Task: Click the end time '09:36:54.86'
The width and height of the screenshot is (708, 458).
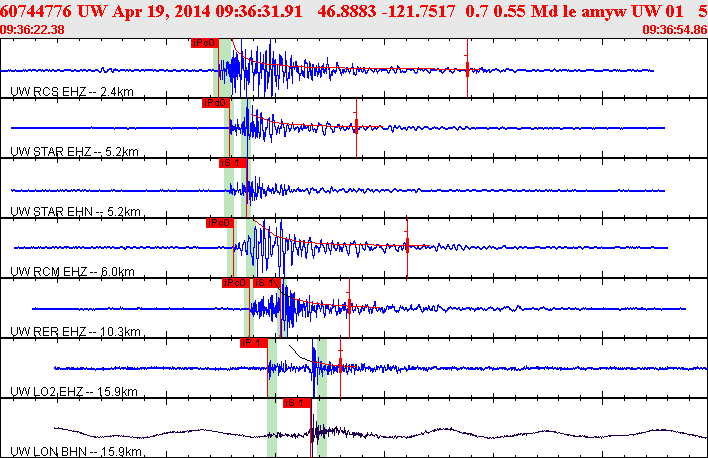Action: [x=675, y=30]
